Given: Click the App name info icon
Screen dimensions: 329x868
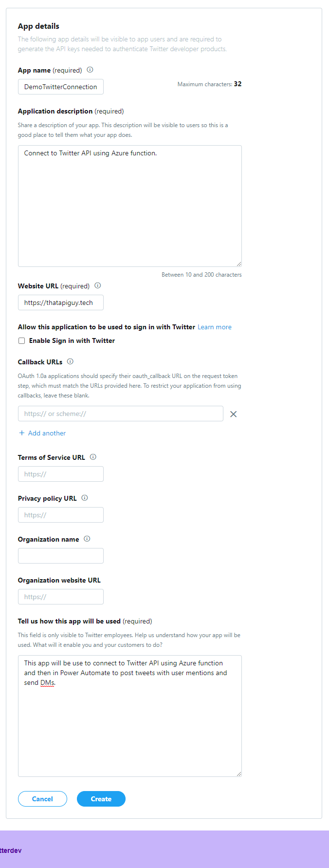Looking at the screenshot, I should tap(90, 70).
